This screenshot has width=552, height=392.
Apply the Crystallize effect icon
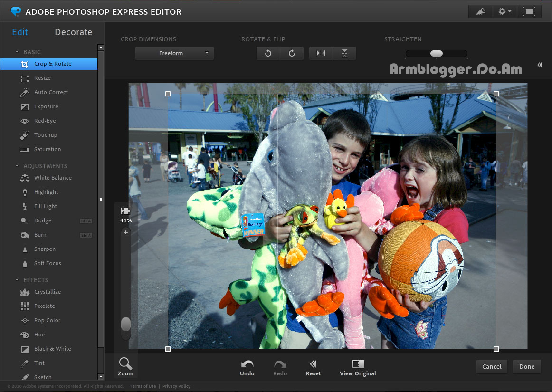pos(25,292)
